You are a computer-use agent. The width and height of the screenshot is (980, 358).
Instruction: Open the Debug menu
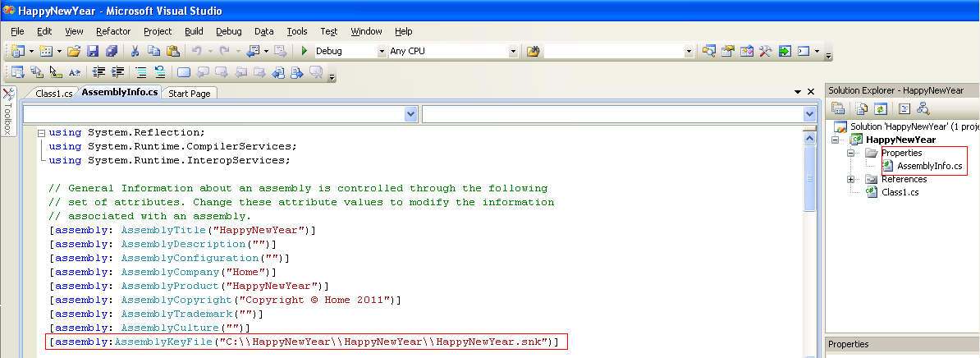click(x=229, y=31)
